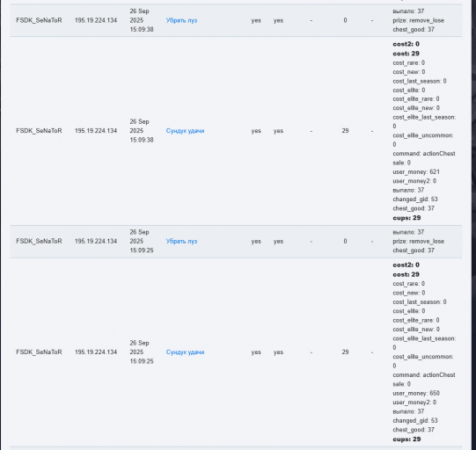Click amount 0 in the 15:09:38 Убрать луз row

[x=345, y=20]
